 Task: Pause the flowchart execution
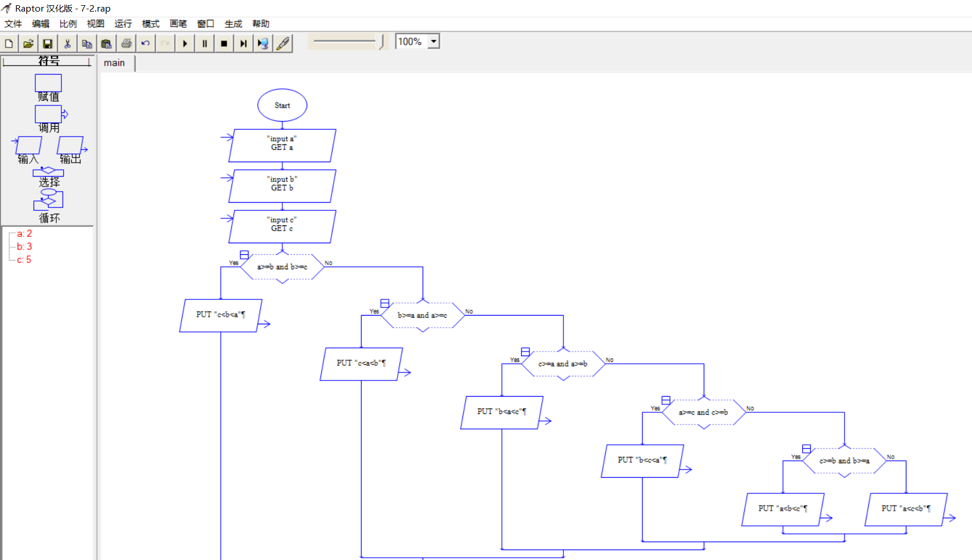pos(205,43)
